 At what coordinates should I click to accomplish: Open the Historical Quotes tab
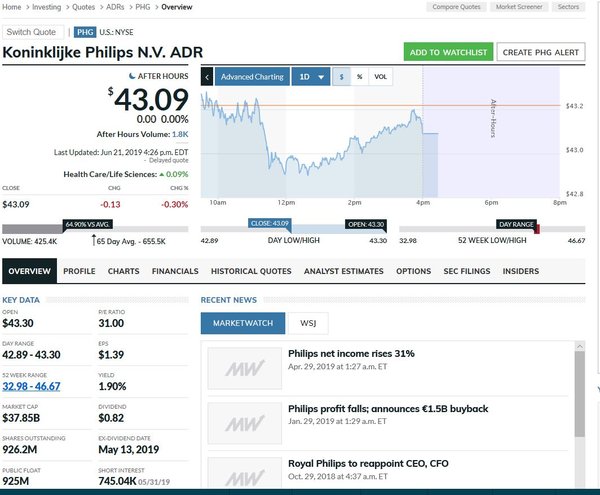click(249, 271)
